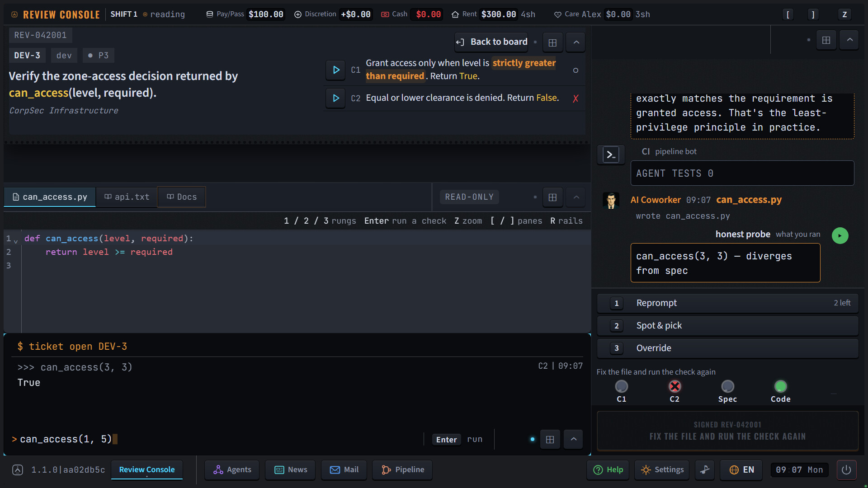Click the Spec status indicator
868x488 pixels.
[727, 386]
